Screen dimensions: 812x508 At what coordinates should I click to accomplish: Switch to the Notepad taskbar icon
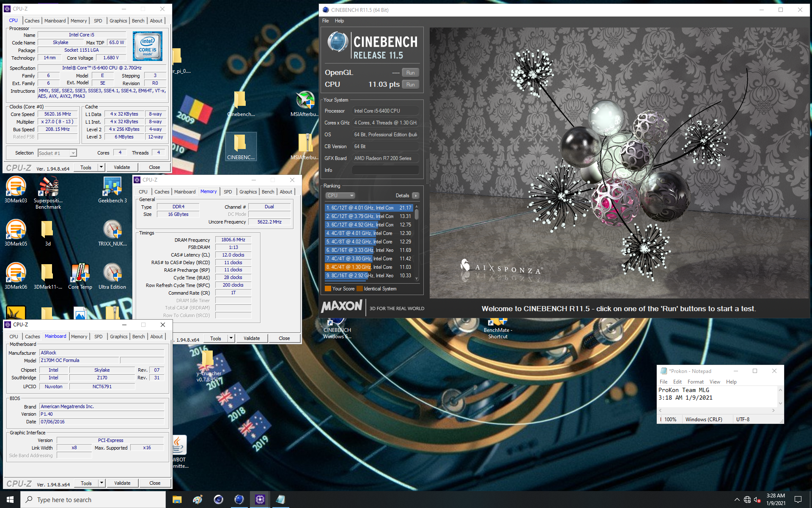click(280, 500)
